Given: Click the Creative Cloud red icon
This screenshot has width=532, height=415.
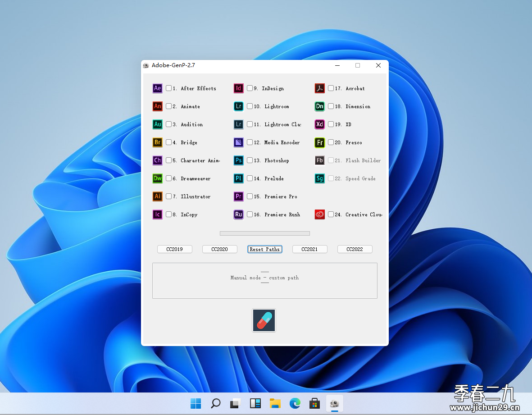Looking at the screenshot, I should (320, 214).
